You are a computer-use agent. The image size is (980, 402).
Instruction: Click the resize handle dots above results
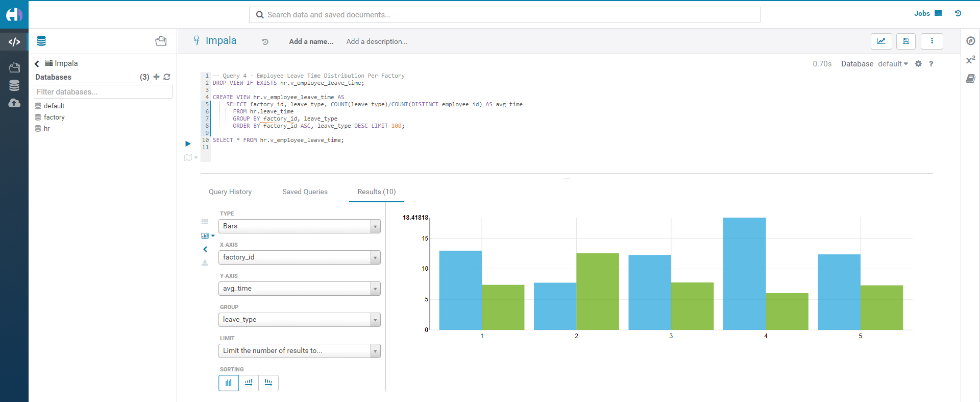567,178
